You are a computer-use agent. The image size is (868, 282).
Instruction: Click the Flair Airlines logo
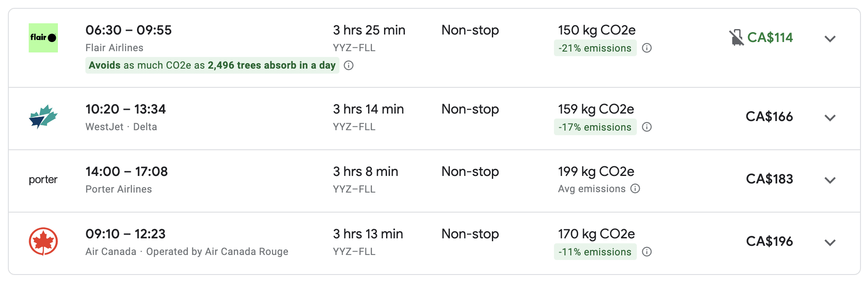(x=43, y=38)
